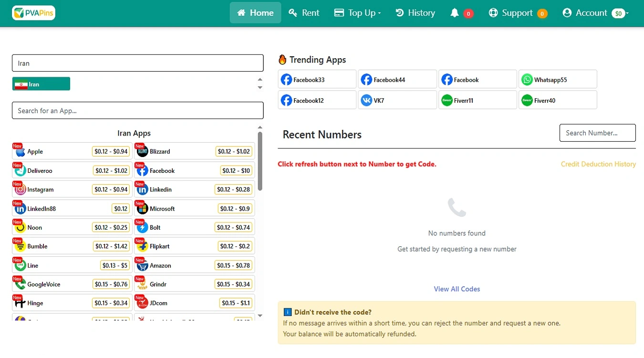Click the Bumble app icon
The width and height of the screenshot is (644, 358).
(x=20, y=246)
